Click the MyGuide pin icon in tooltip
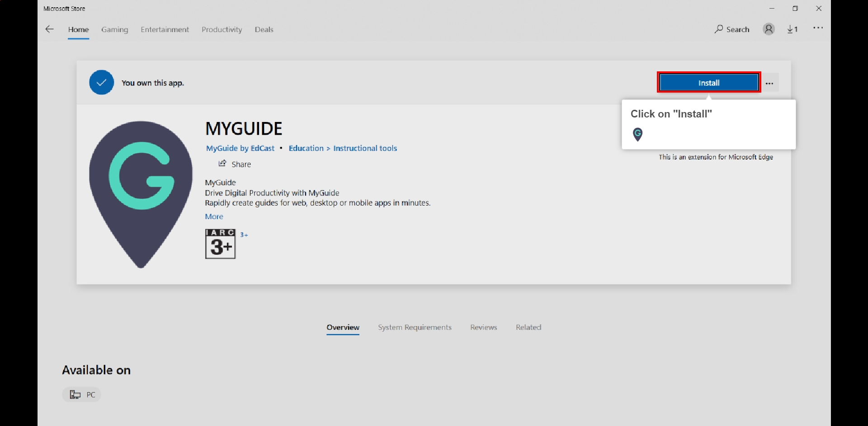868x426 pixels. 637,134
